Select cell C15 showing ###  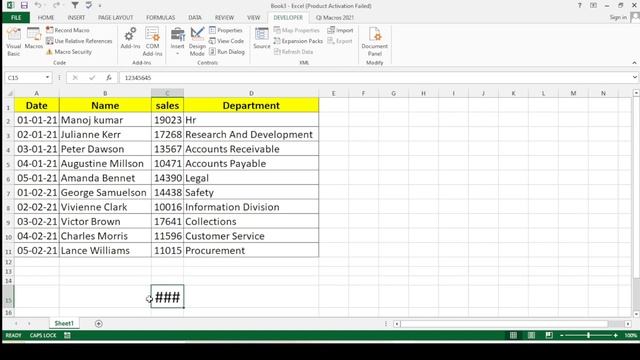click(x=167, y=297)
